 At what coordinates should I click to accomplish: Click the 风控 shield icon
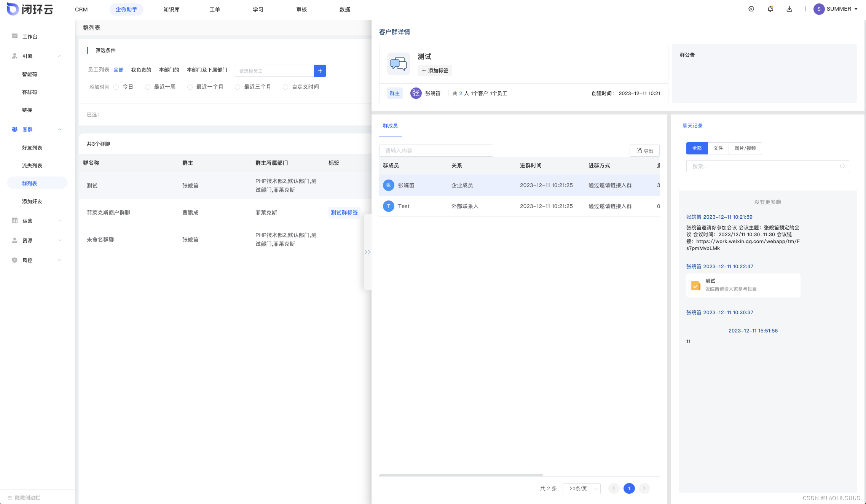tap(14, 260)
